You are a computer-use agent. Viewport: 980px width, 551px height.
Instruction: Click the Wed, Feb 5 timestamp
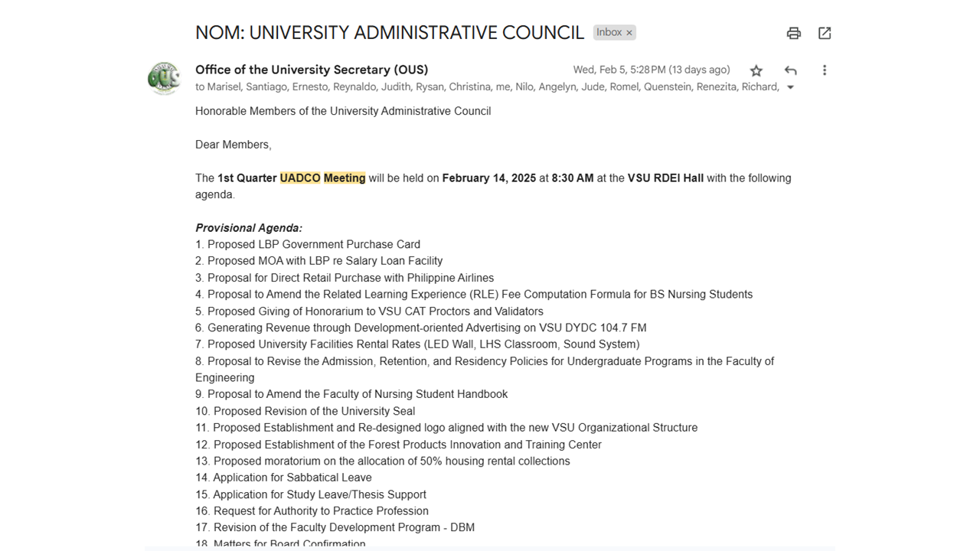click(651, 70)
